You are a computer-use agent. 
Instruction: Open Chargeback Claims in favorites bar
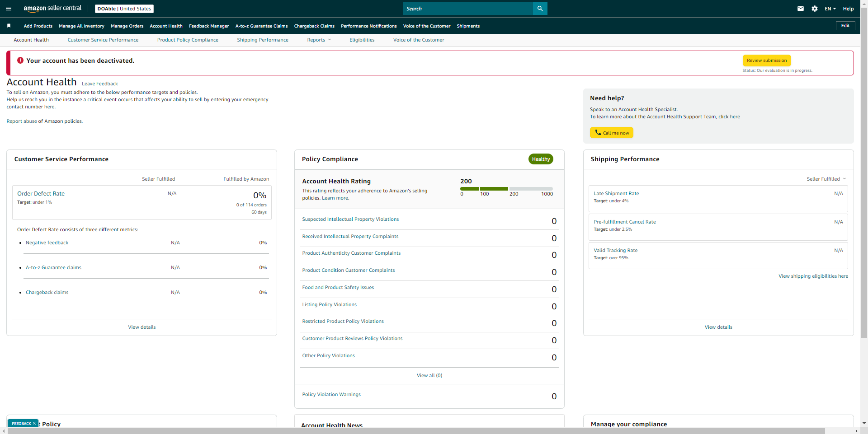314,26
